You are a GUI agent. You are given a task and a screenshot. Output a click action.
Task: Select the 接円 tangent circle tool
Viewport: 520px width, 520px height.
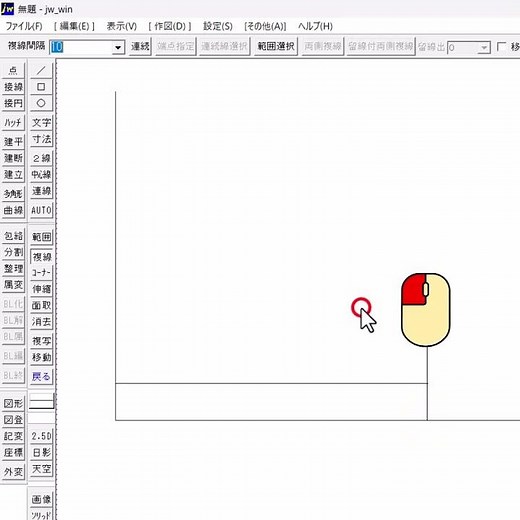[13, 103]
